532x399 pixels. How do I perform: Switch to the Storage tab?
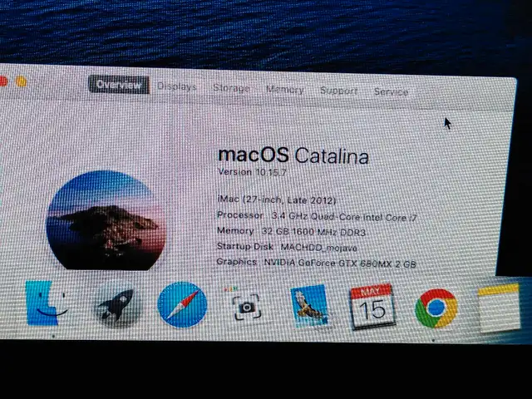tap(231, 88)
